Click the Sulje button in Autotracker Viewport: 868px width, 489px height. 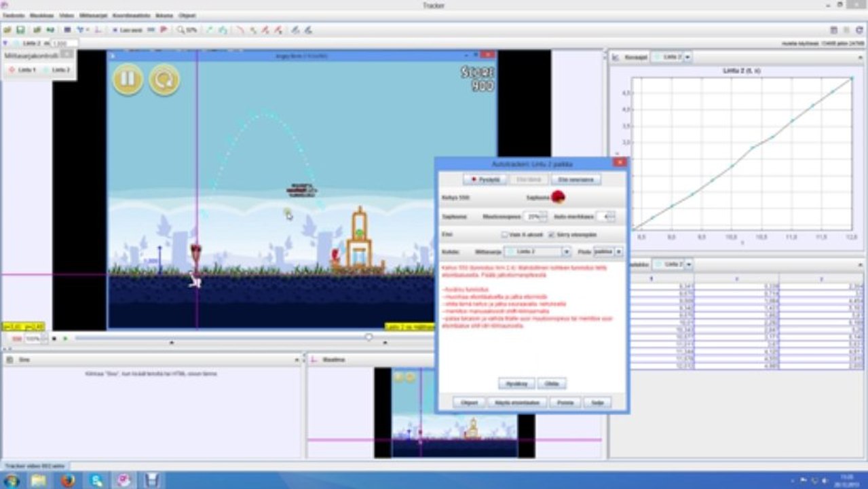coord(597,403)
